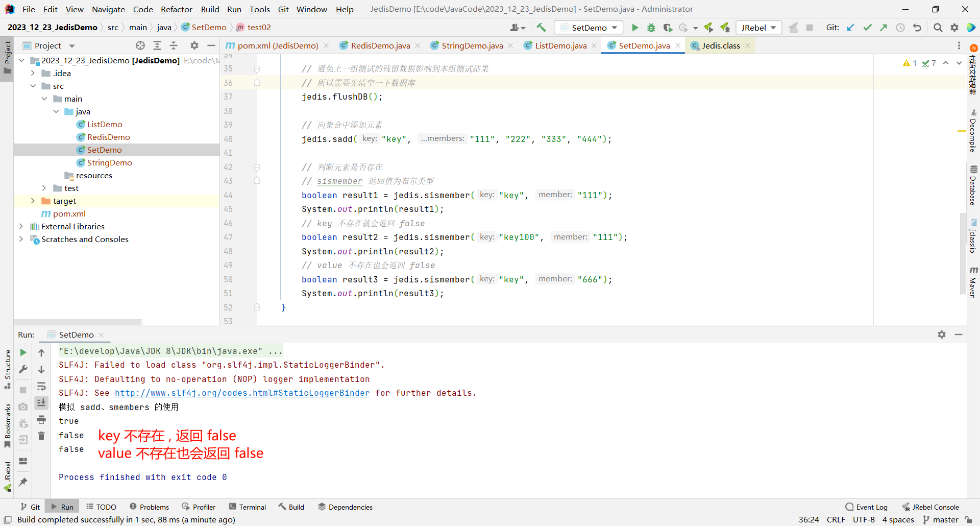Screen dimensions: 980x526
Task: Expand all in Project panel
Action: tap(157, 45)
